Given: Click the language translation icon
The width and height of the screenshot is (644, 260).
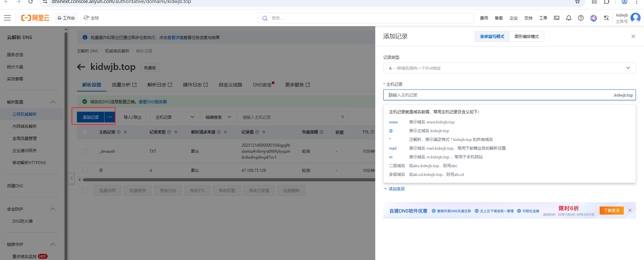Looking at the screenshot, I should click(606, 18).
